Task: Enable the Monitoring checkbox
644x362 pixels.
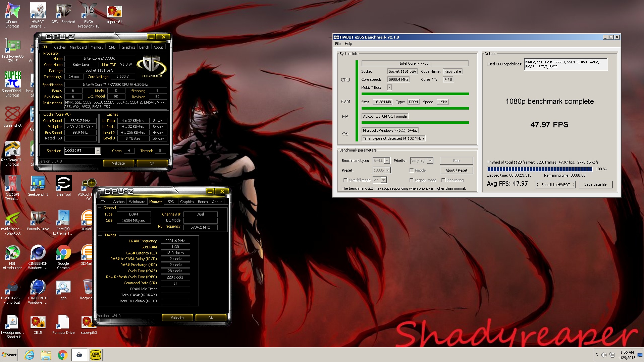Action: (443, 180)
